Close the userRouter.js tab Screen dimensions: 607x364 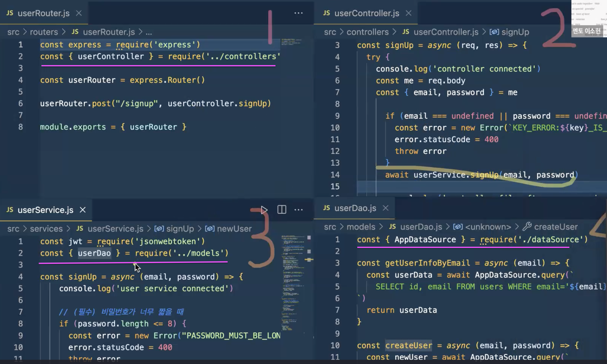pyautogui.click(x=79, y=13)
